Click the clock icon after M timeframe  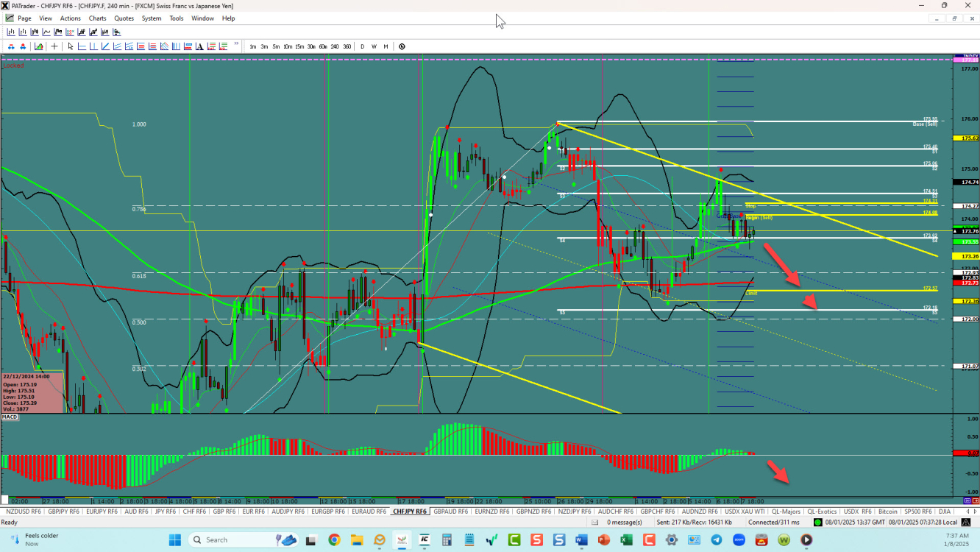[402, 46]
